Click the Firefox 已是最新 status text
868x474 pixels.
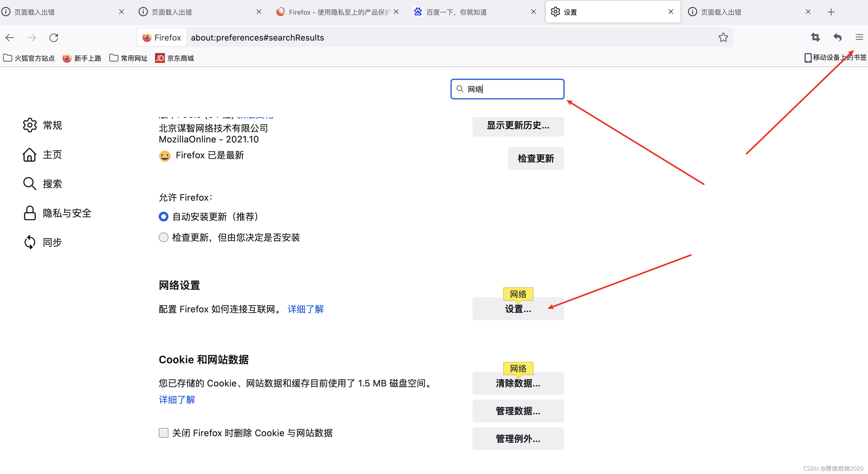pyautogui.click(x=210, y=155)
